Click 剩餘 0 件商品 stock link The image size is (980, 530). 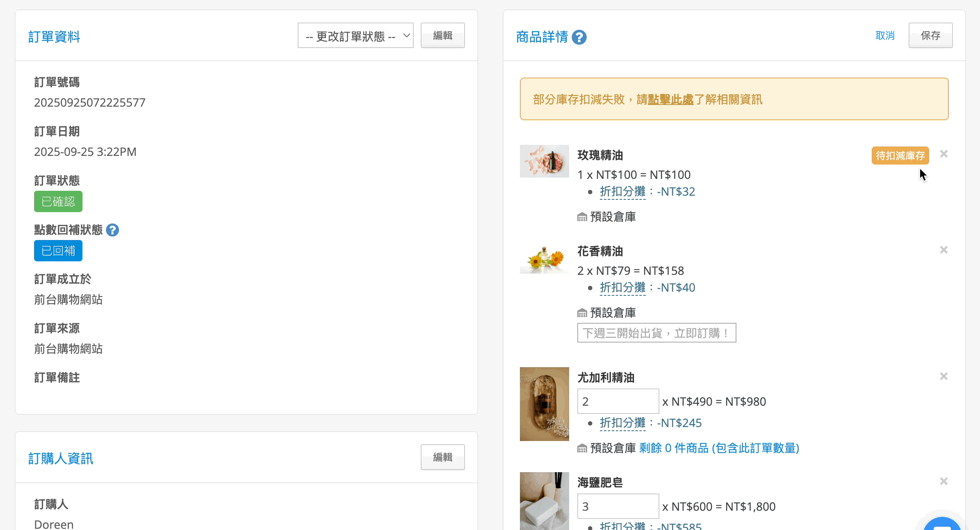[719, 448]
